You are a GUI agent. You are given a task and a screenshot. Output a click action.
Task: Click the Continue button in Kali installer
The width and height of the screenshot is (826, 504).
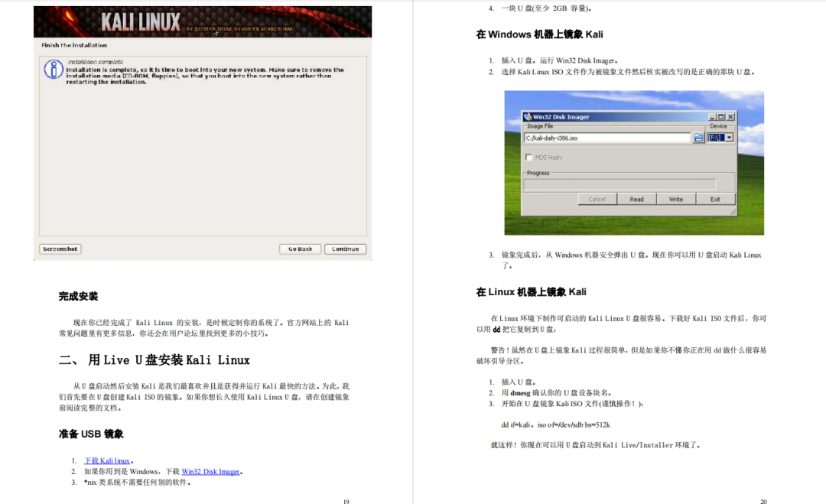(345, 249)
